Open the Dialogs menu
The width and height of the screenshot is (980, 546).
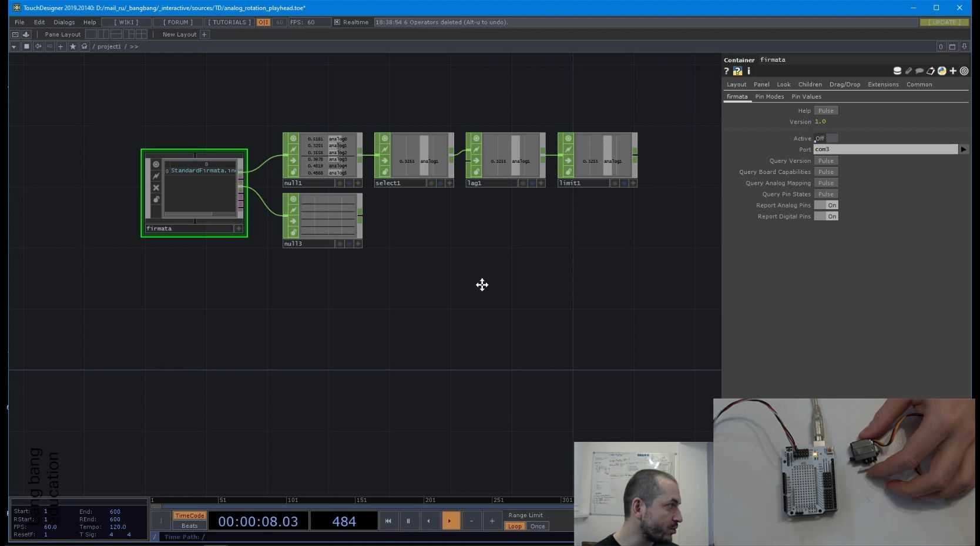point(64,22)
